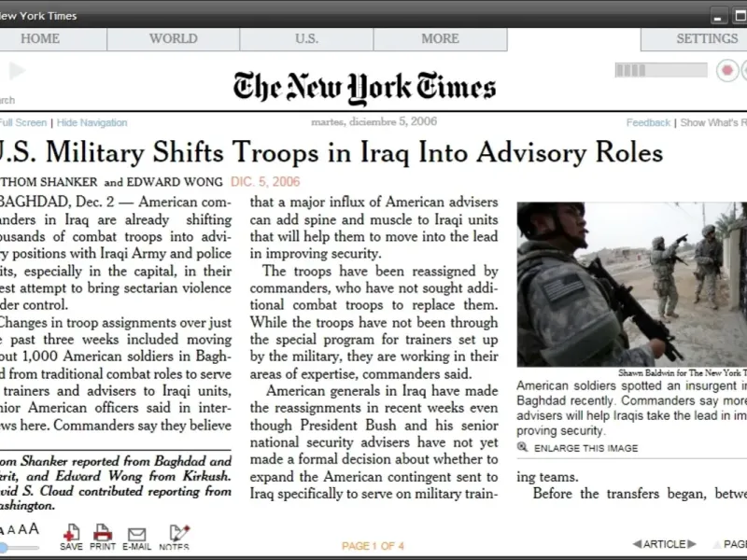Click the gray forward arrow icon
Image resolution: width=747 pixels, height=560 pixels.
click(x=17, y=71)
